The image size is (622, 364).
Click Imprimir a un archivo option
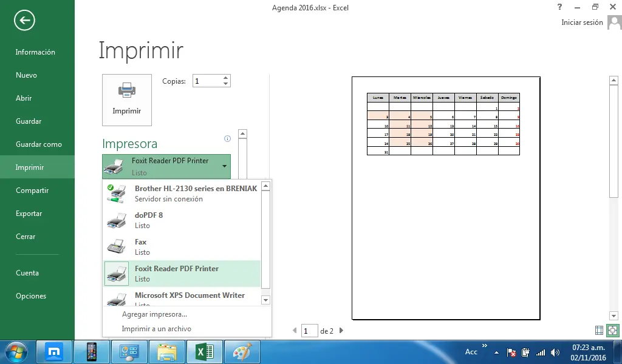[x=156, y=329]
